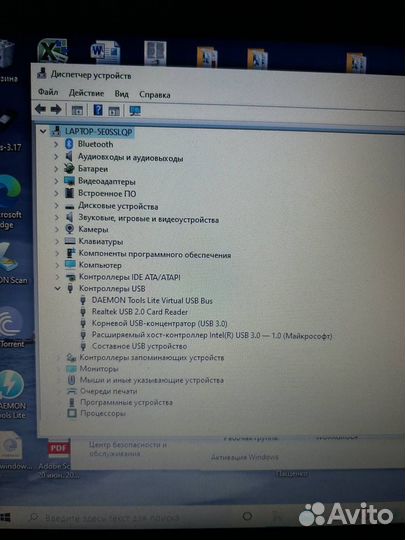Open the Действие menu
Screen dimensions: 405x540
(86, 93)
